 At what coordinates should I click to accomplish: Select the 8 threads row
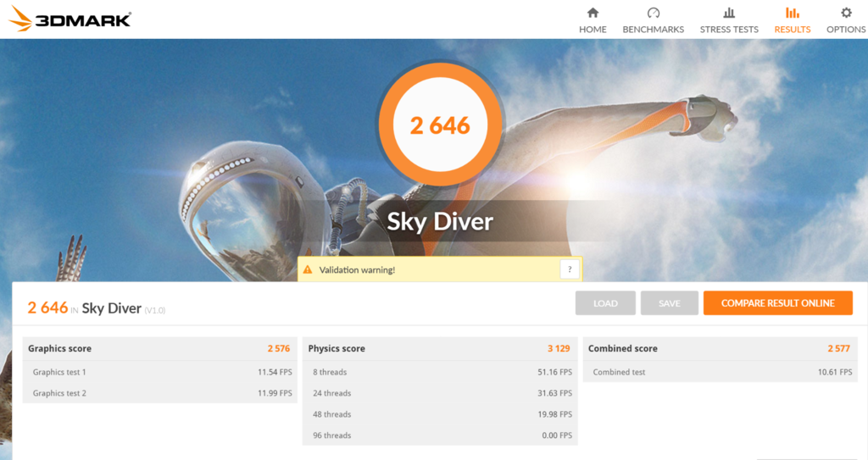[440, 372]
